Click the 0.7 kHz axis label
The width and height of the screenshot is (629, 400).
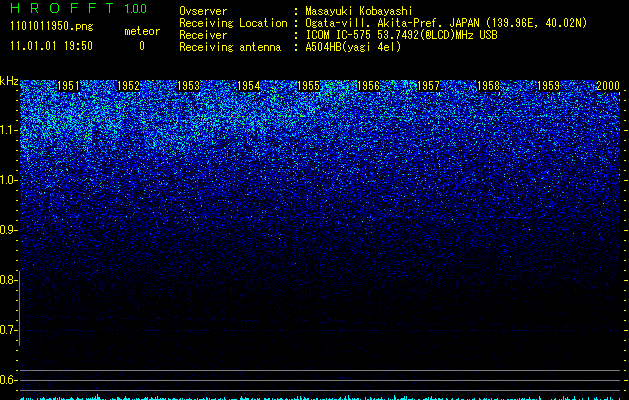[8, 330]
